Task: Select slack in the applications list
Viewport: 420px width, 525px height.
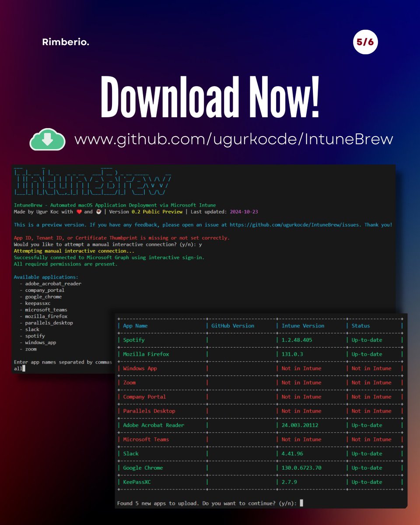Action: [x=32, y=329]
